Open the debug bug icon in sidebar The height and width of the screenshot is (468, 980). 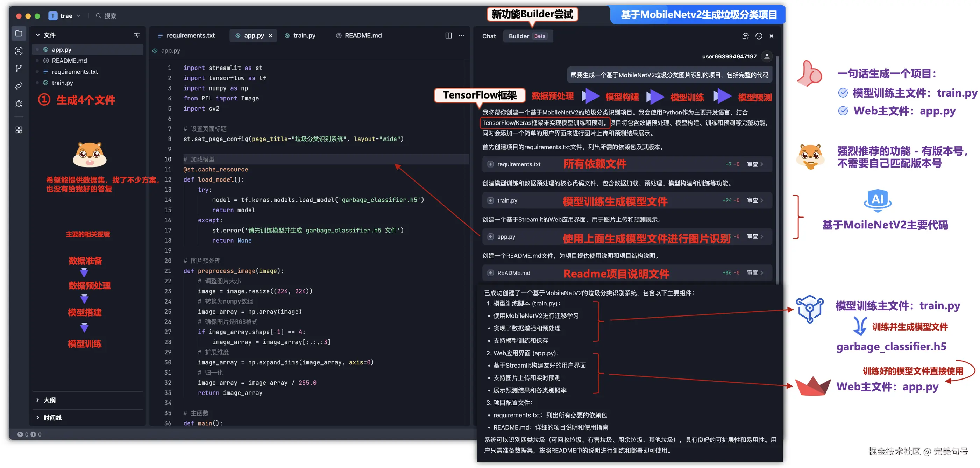19,103
